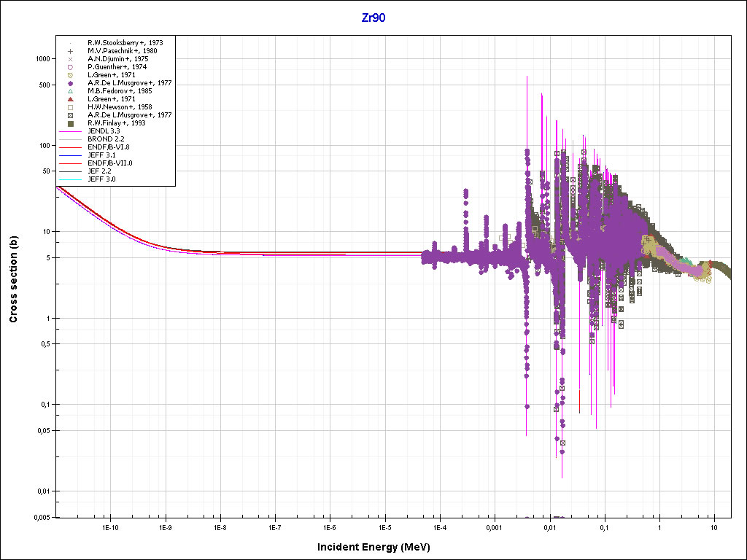The image size is (747, 560).
Task: Click the solid dark square for R.W.Finlay
Action: click(70, 123)
